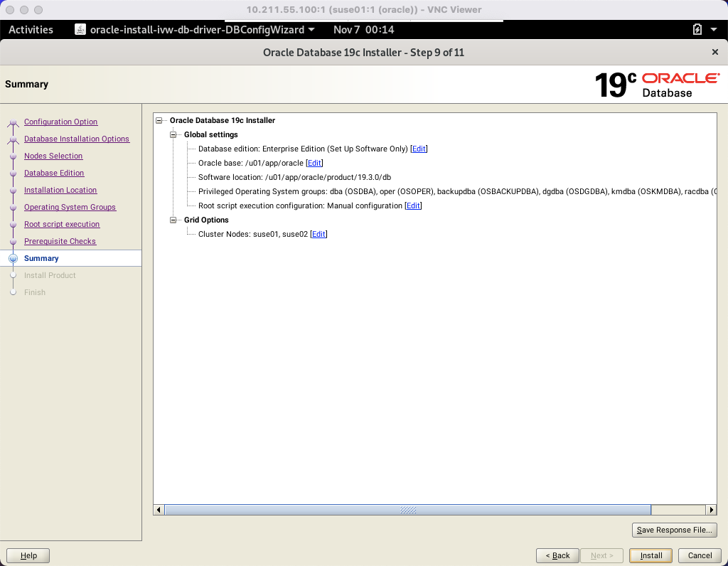Open the Database Edition step
Viewport: 728px width, 566px height.
click(x=54, y=173)
